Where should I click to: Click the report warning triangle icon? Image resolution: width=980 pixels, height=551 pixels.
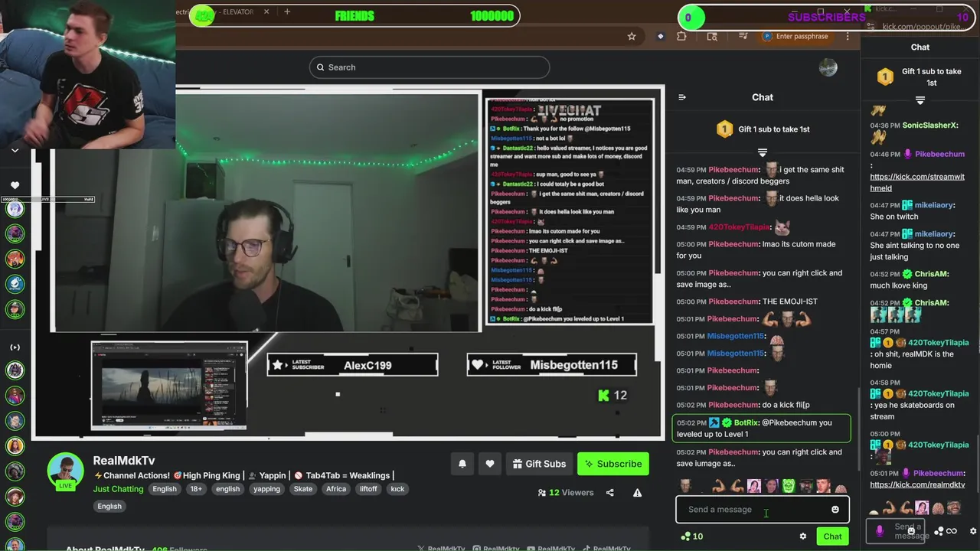coord(637,493)
